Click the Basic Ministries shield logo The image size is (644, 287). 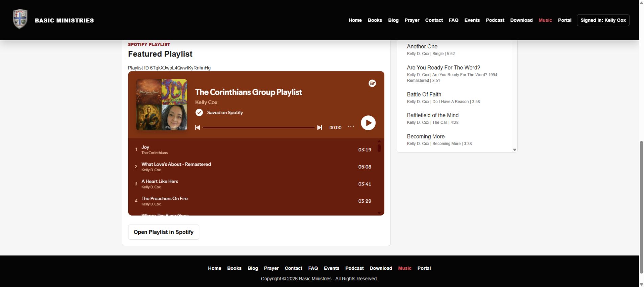point(20,19)
